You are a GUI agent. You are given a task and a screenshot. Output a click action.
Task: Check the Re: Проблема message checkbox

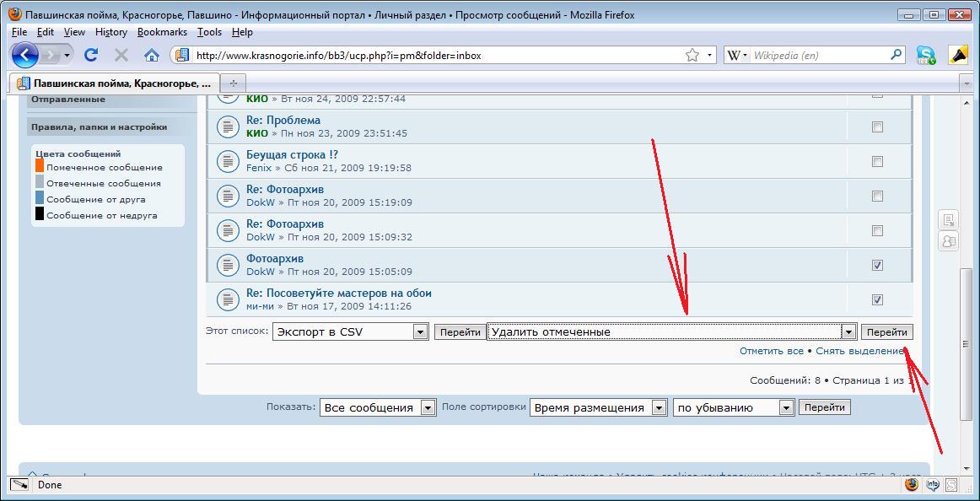(877, 127)
